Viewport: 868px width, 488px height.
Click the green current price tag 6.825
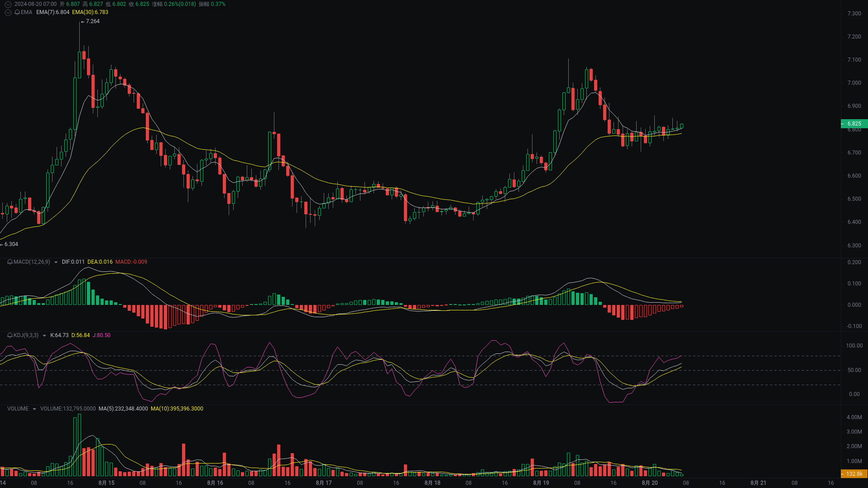click(854, 124)
